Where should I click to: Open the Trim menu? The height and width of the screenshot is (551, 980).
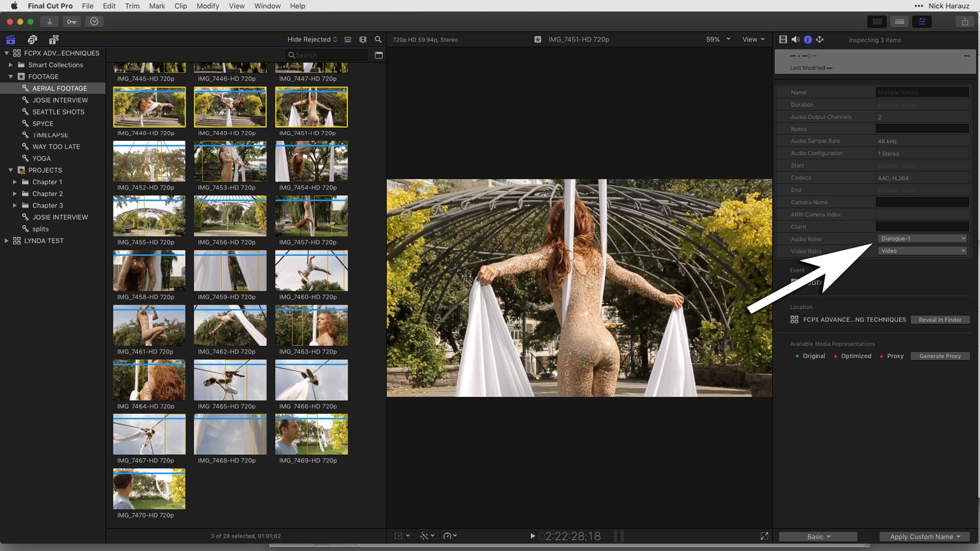pyautogui.click(x=132, y=6)
